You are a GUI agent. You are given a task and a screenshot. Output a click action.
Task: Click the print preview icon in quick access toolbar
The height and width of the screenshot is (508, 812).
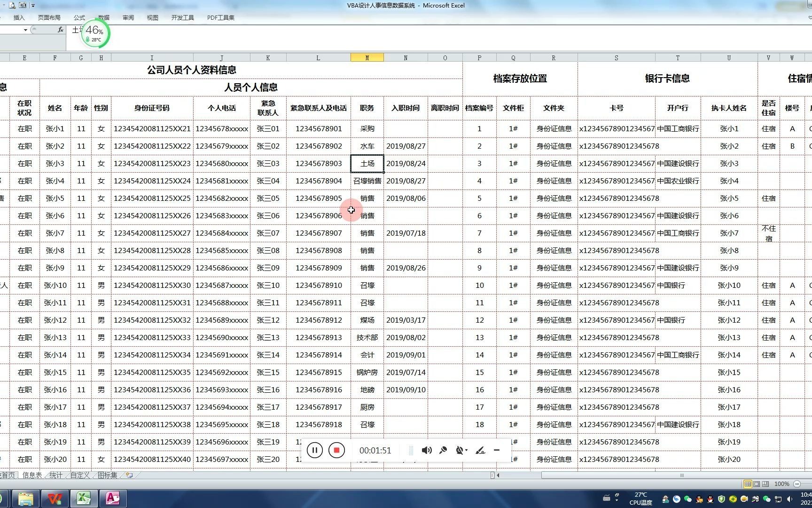pyautogui.click(x=12, y=5)
